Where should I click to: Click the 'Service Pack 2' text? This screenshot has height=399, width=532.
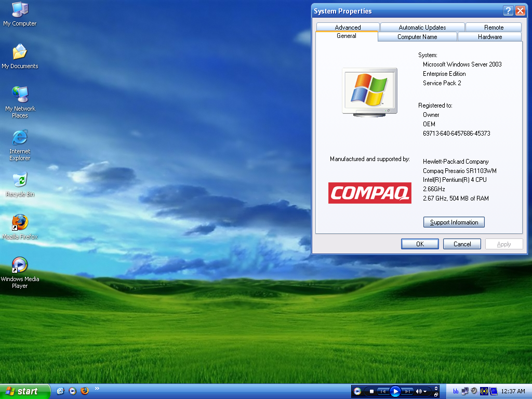(x=442, y=83)
